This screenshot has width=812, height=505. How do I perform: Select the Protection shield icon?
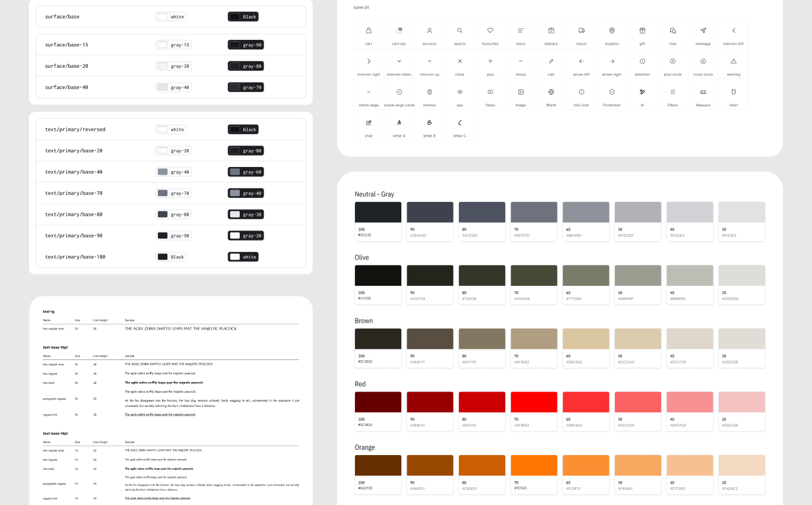click(x=612, y=92)
